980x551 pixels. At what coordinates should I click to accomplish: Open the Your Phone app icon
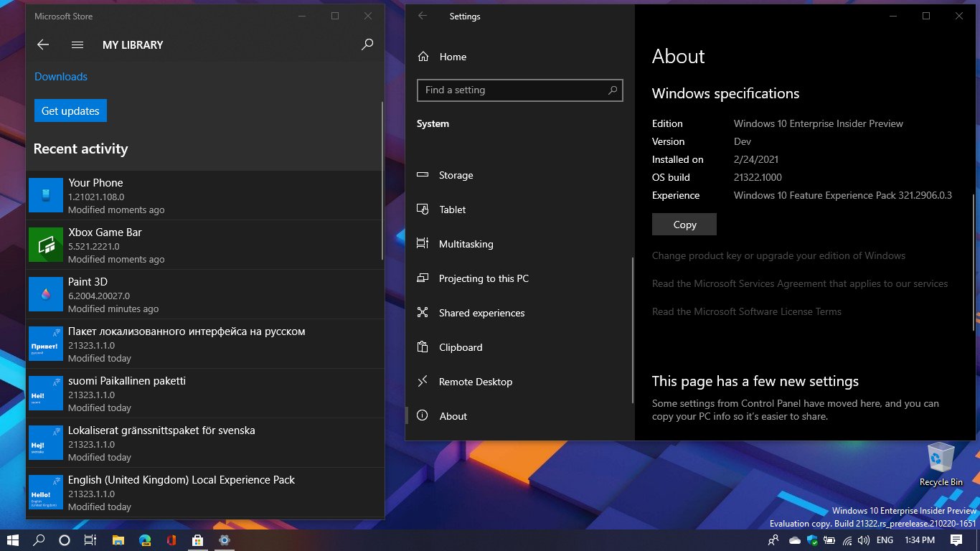[x=46, y=195]
